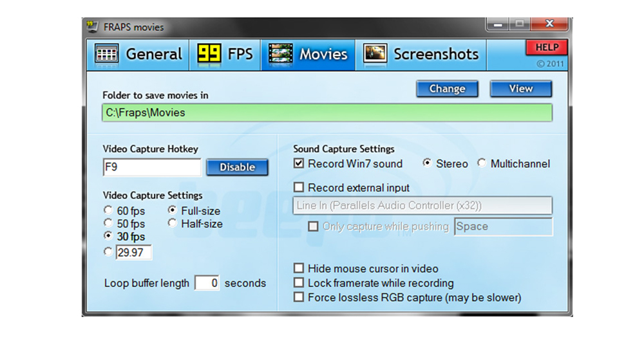Image resolution: width=644 pixels, height=337 pixels.
Task: Click the loop buffer length seconds field
Action: [207, 283]
